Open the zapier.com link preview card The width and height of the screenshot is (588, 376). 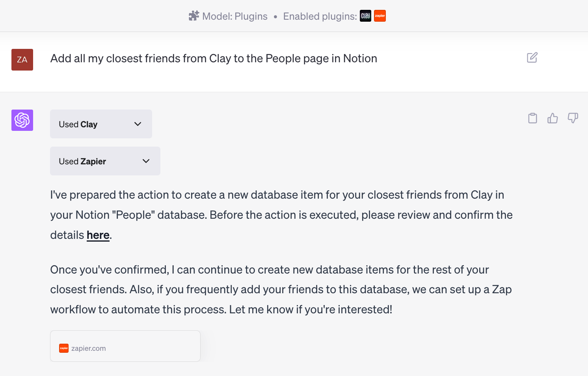pyautogui.click(x=125, y=346)
